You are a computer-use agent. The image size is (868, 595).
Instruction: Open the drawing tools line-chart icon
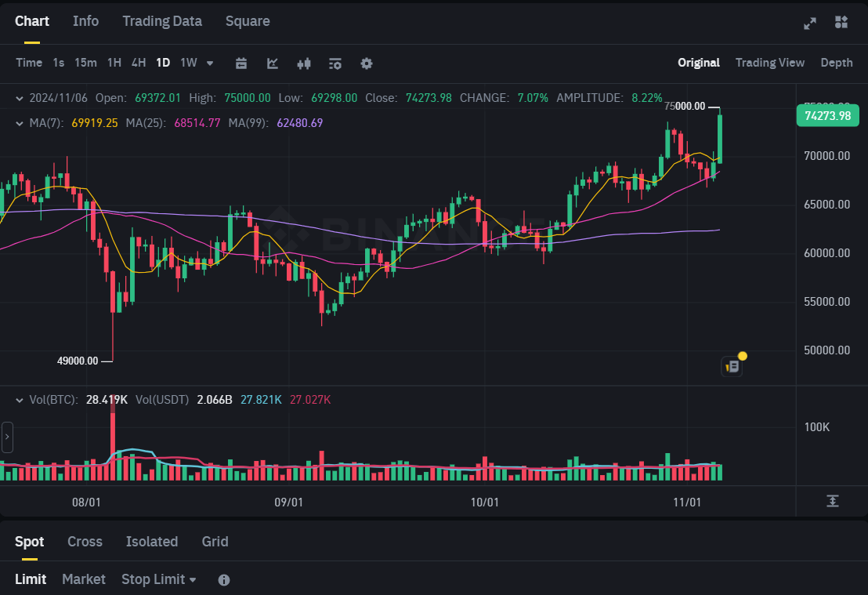click(x=273, y=63)
